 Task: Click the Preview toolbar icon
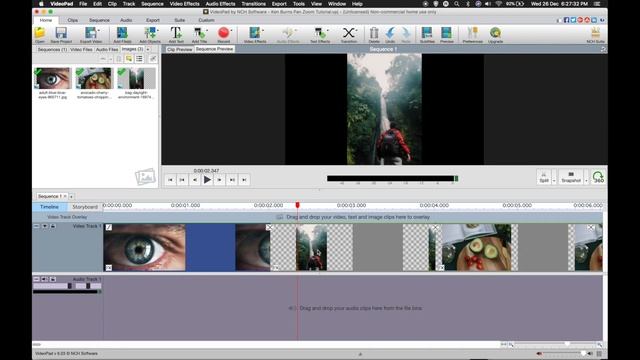click(x=447, y=34)
